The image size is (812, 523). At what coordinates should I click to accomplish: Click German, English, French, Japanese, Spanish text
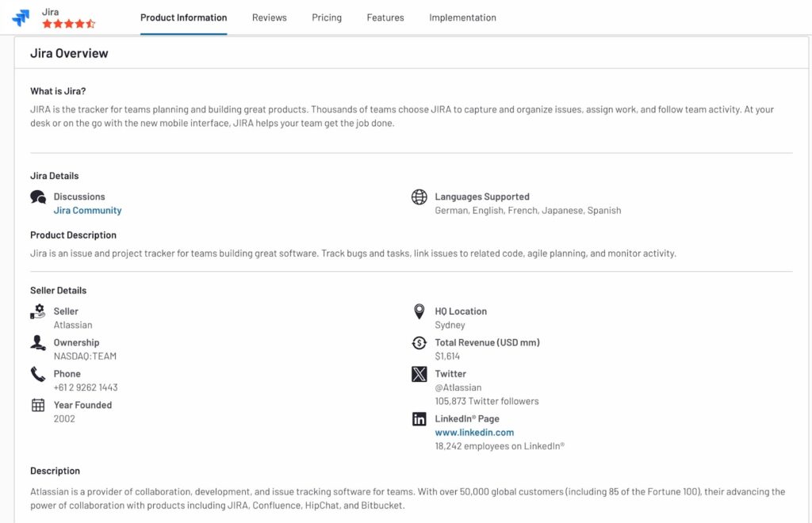[x=527, y=211]
